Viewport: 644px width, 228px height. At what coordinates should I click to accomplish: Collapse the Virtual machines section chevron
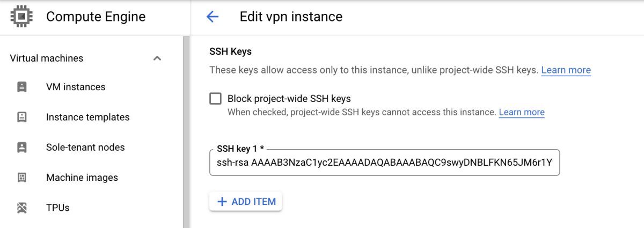157,58
